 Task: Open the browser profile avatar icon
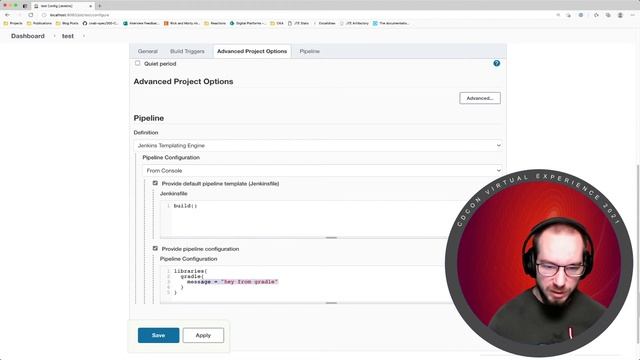coord(620,15)
